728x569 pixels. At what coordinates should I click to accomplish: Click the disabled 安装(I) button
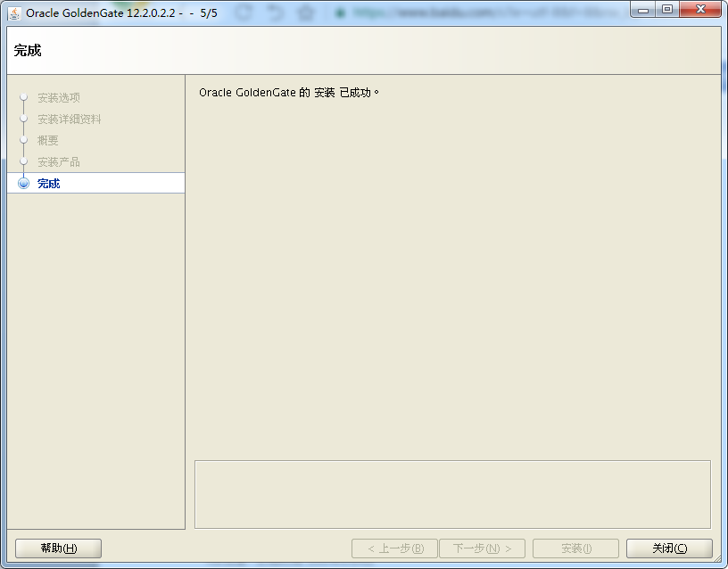pyautogui.click(x=575, y=548)
